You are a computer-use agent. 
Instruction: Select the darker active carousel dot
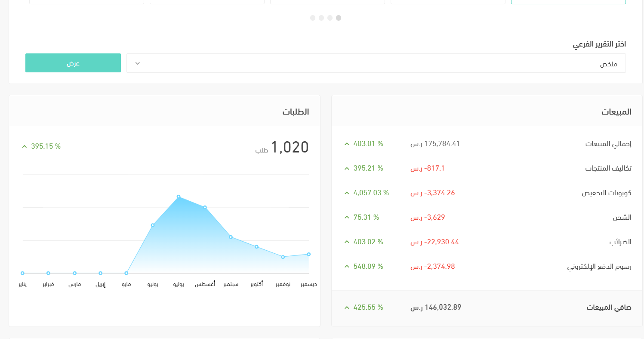pyautogui.click(x=339, y=18)
